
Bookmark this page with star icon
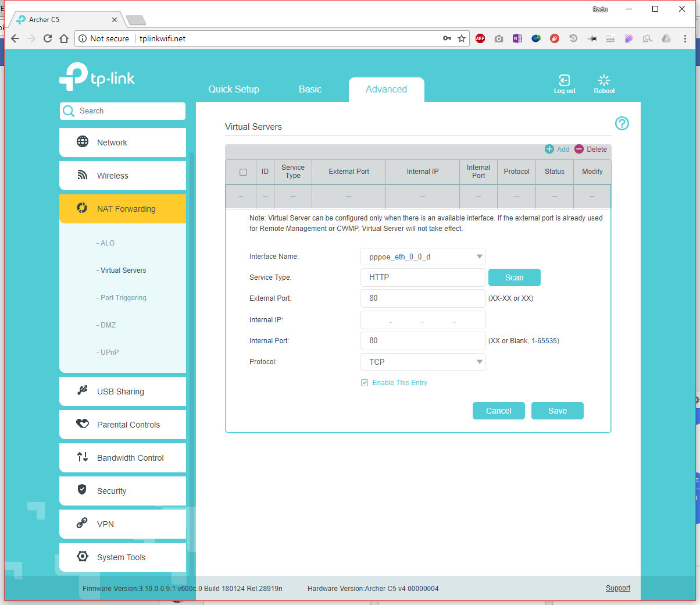[x=462, y=38]
